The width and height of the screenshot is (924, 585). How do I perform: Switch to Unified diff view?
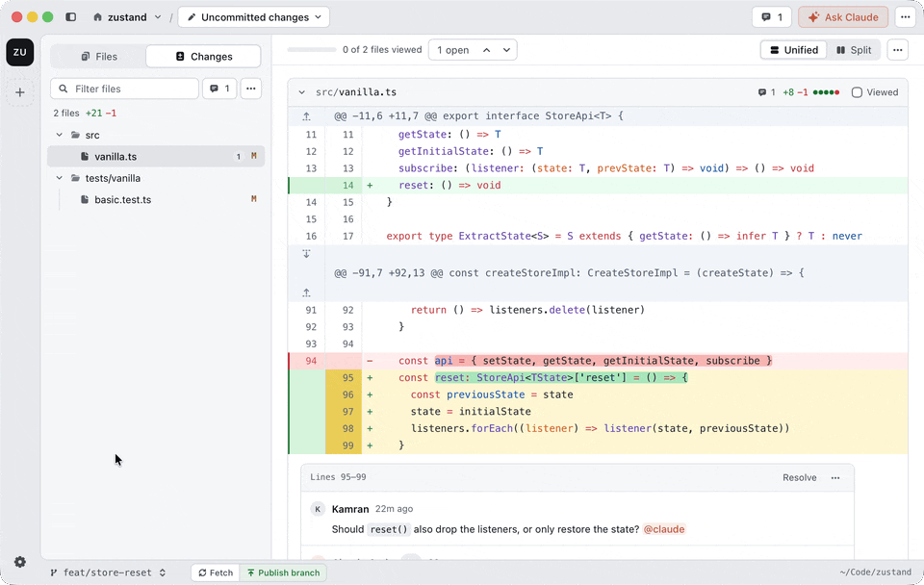pos(794,50)
